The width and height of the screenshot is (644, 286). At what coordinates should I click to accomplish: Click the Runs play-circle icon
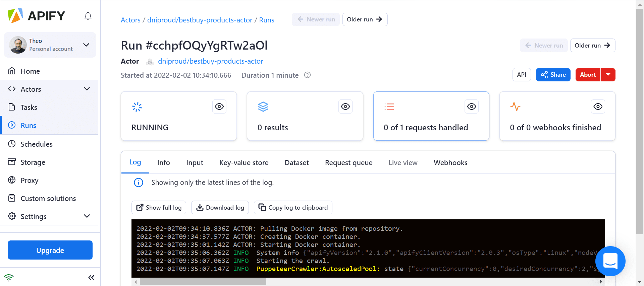coord(12,125)
